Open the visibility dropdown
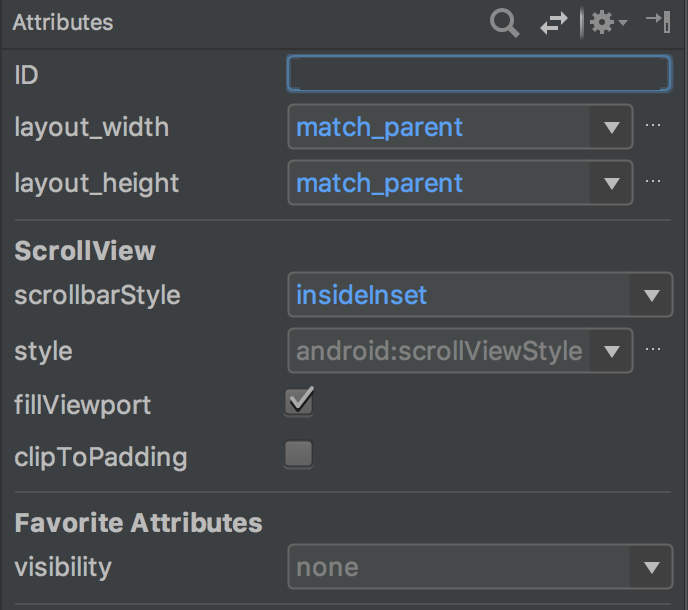688x610 pixels. click(x=480, y=567)
